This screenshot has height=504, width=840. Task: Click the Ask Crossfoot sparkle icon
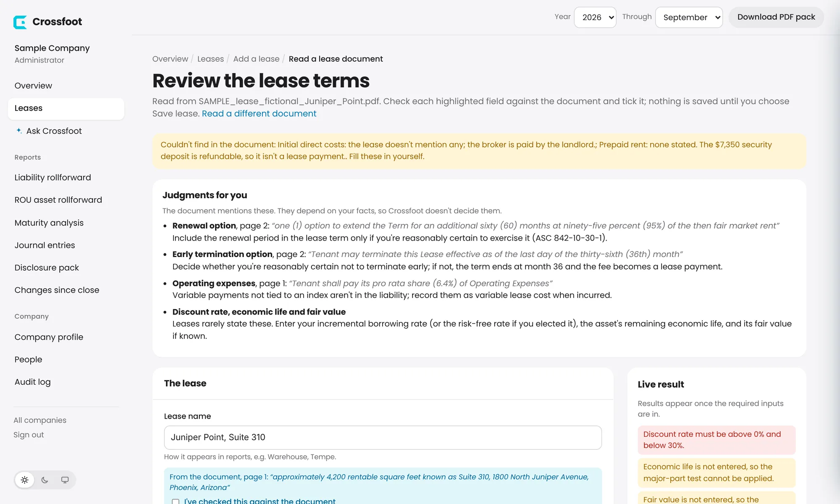19,131
